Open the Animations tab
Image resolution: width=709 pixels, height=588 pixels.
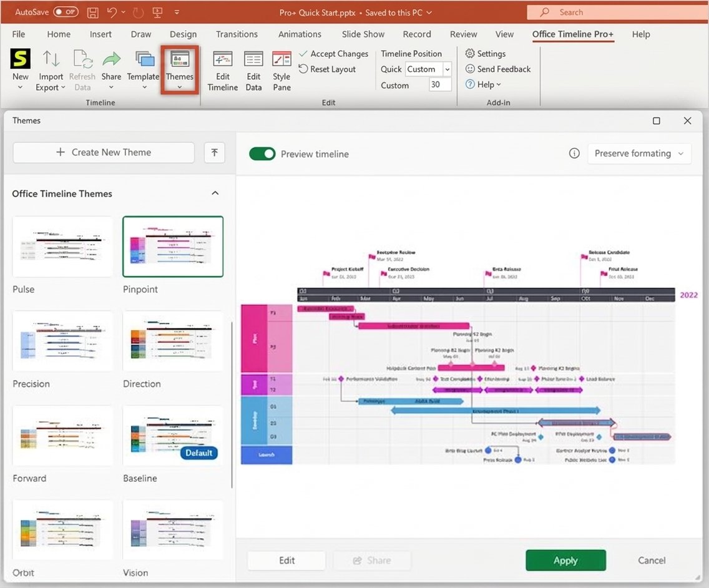coord(300,34)
